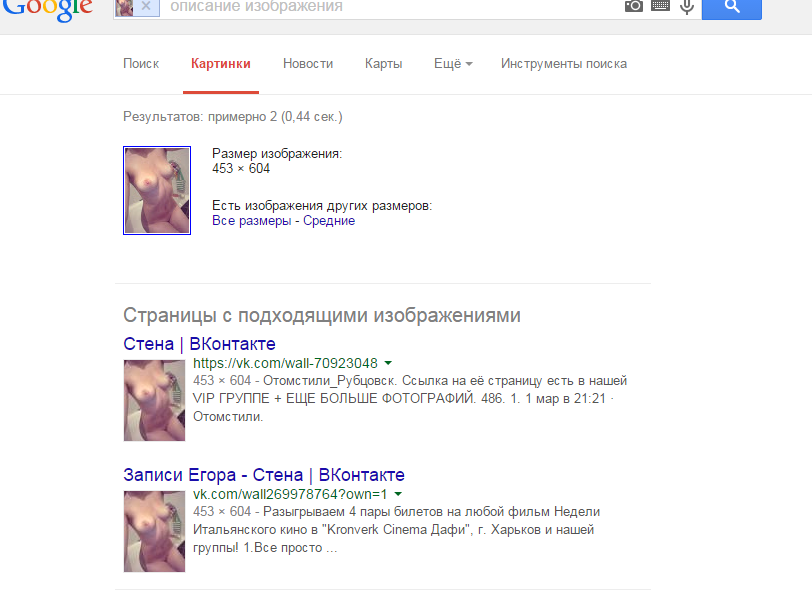The height and width of the screenshot is (595, 812).
Task: Click the https://vk.com/wall-70923048 URL text
Action: tap(285, 363)
